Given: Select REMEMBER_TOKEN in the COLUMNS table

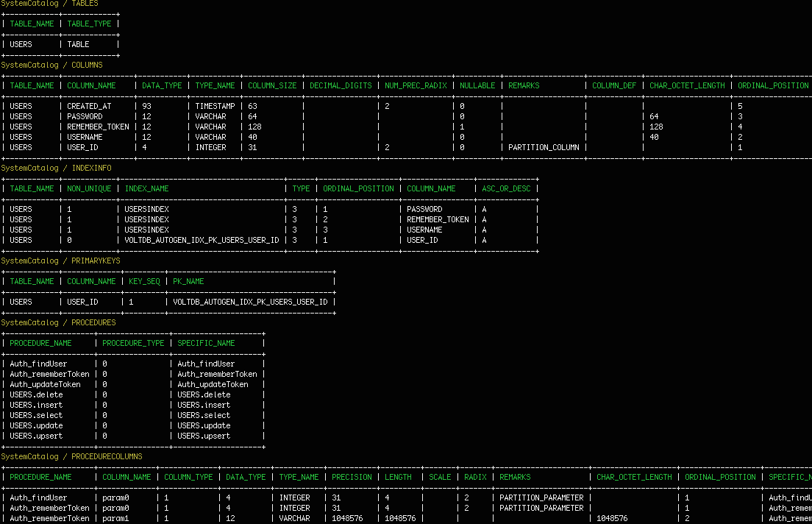Looking at the screenshot, I should pos(98,127).
